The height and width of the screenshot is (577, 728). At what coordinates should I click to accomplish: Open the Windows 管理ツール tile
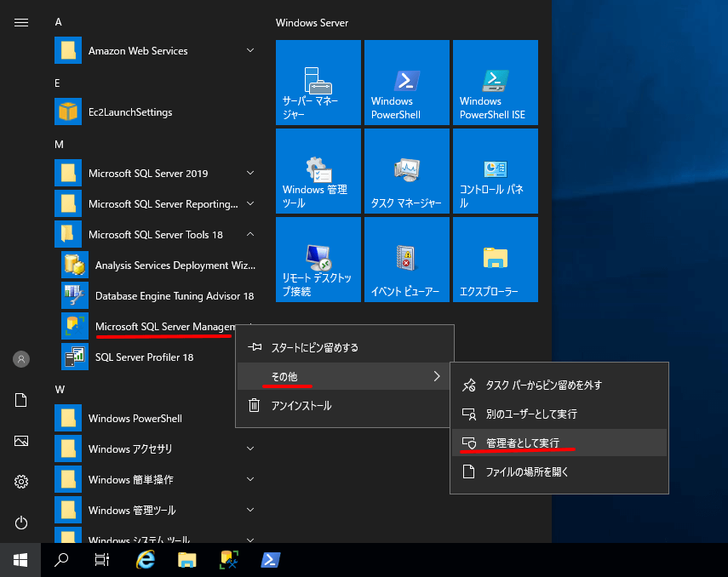click(318, 171)
